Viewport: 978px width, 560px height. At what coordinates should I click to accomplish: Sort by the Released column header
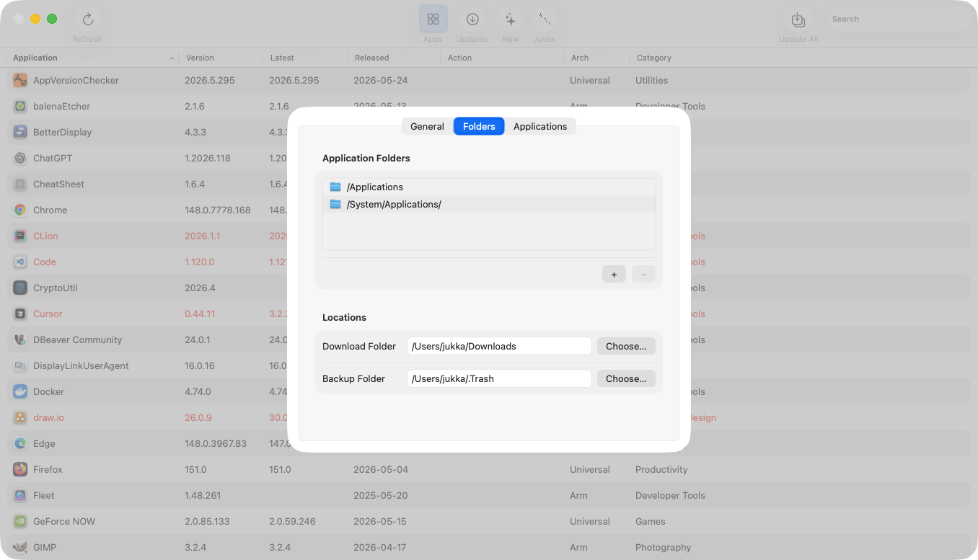click(394, 58)
